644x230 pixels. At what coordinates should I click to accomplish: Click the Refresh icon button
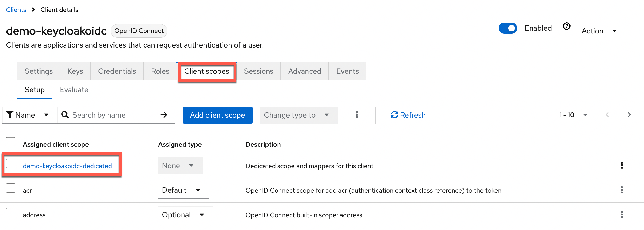pos(408,115)
